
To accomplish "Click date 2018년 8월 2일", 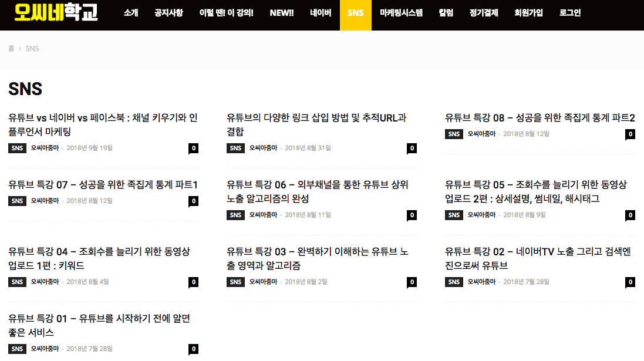I will (306, 282).
